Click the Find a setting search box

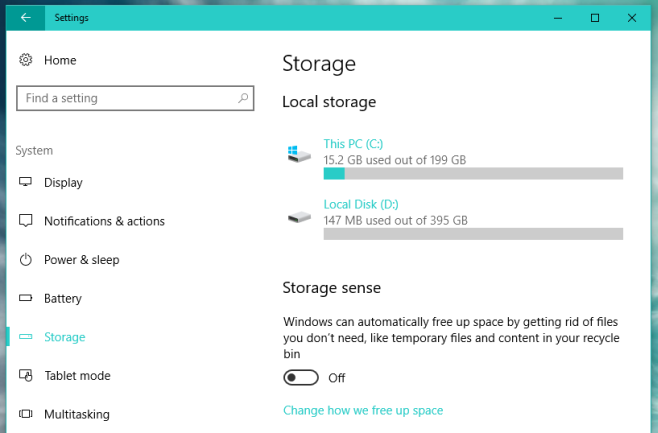(135, 98)
